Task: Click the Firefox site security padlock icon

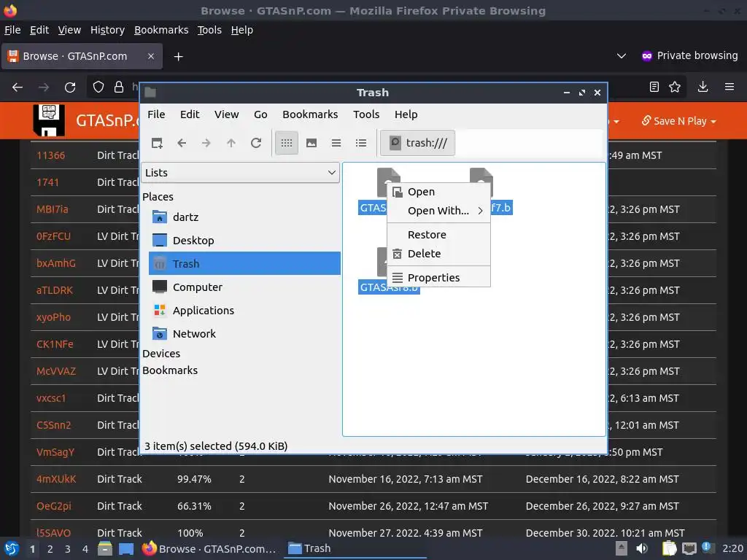Action: point(119,87)
